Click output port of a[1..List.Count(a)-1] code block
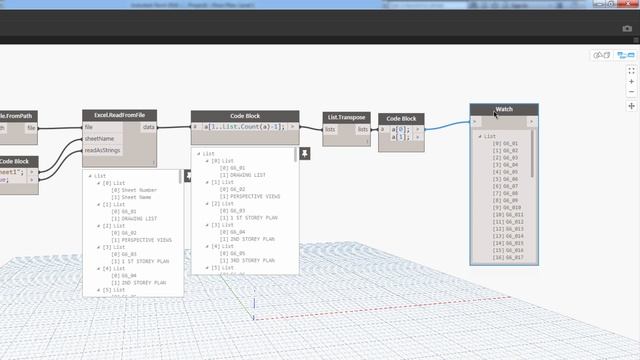 click(292, 127)
